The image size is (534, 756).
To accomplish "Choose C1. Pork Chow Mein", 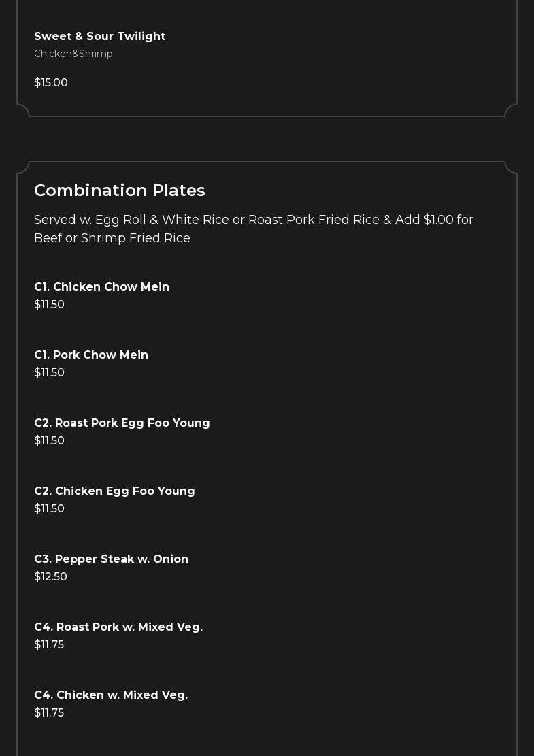I will click(x=91, y=355).
